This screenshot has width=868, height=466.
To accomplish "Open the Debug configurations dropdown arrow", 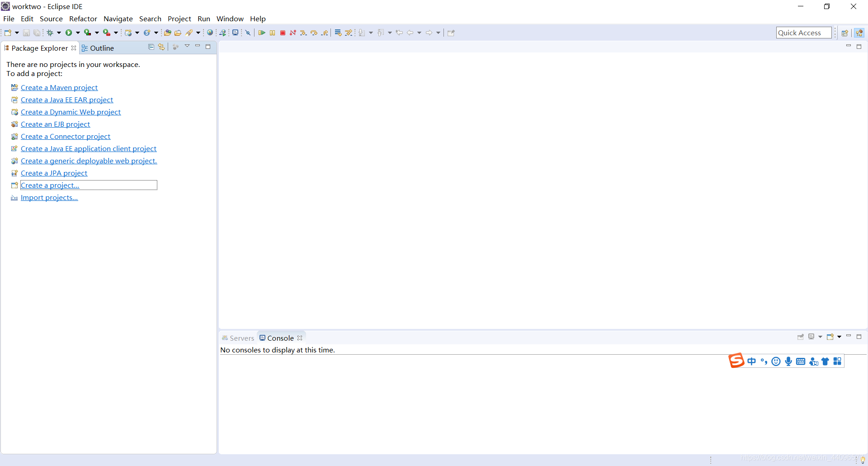I will click(x=59, y=33).
